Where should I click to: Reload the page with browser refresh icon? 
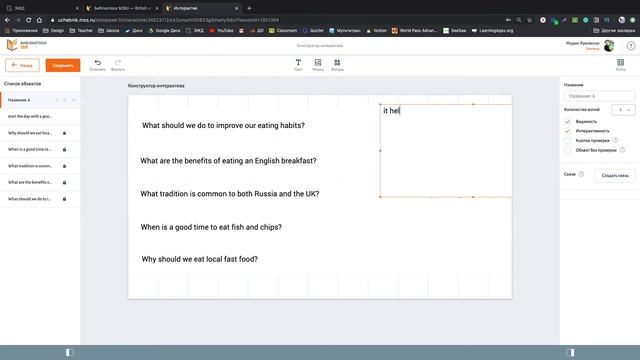[x=28, y=20]
